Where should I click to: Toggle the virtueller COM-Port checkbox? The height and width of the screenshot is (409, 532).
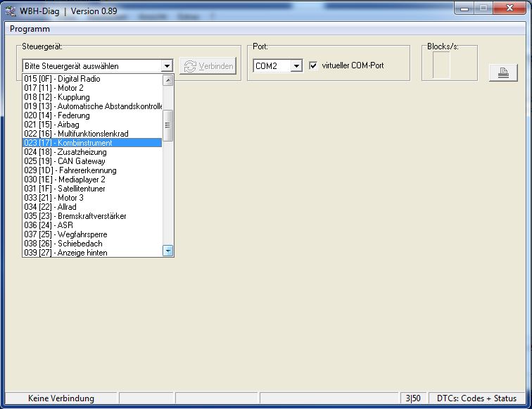[314, 66]
